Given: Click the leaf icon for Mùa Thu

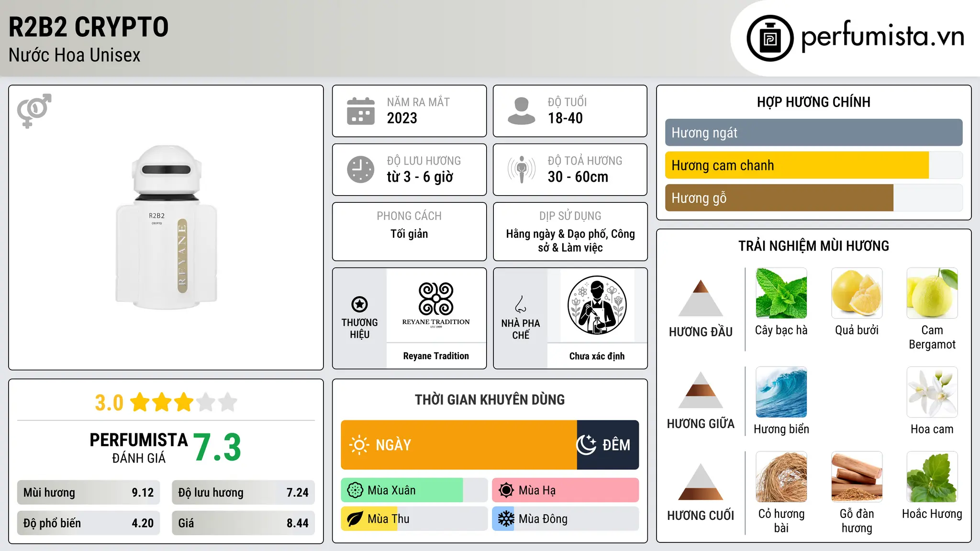Looking at the screenshot, I should [355, 519].
